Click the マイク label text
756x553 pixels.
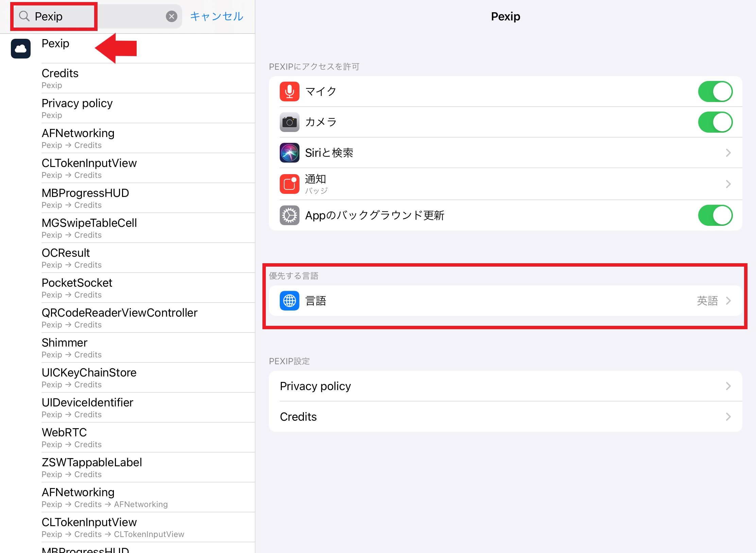pos(321,91)
